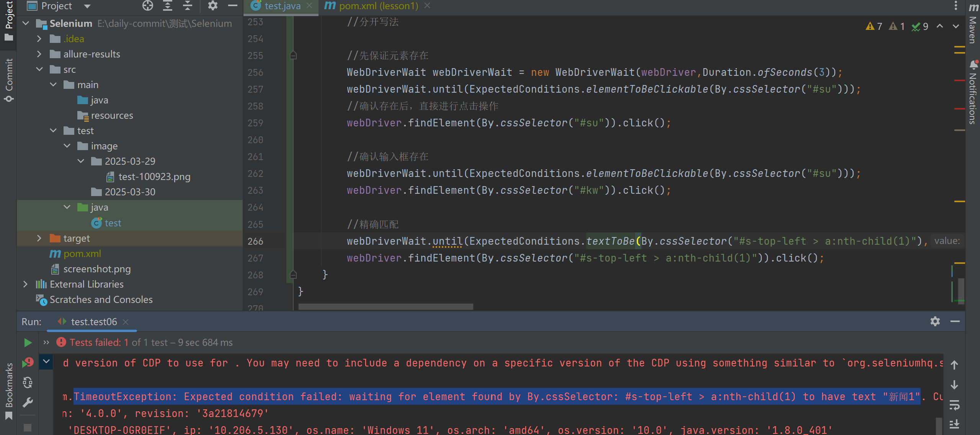Click Scroll to End console icon
The image size is (980, 435).
pos(954,424)
